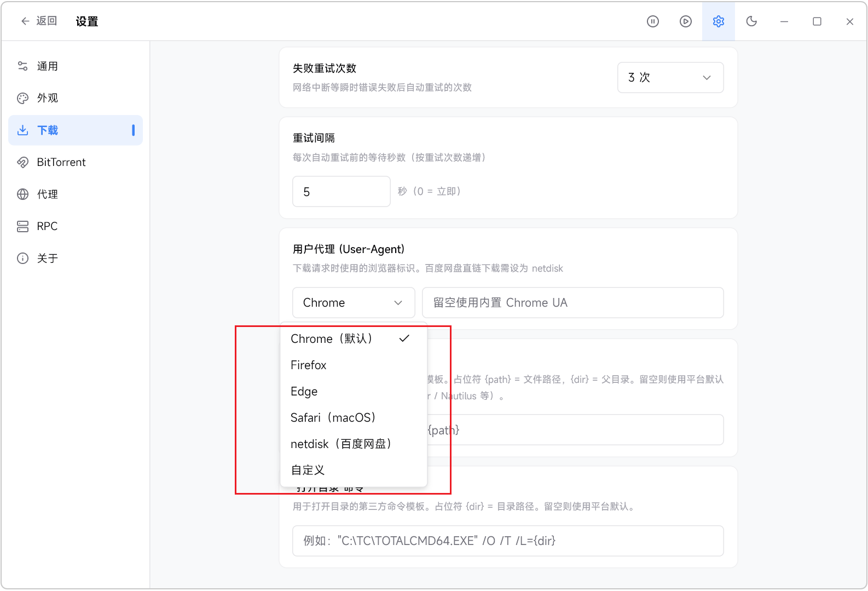Click the 通用 sliders icon in the sidebar
This screenshot has width=868, height=591.
coord(22,66)
